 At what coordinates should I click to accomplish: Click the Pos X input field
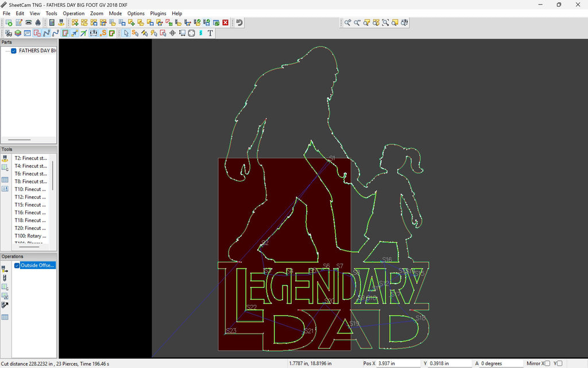[x=398, y=363]
